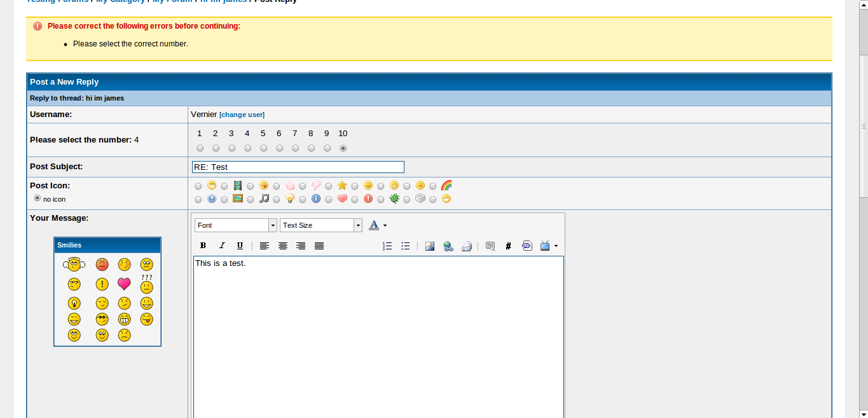Choose the film strip post icon radio
868x418 pixels.
(224, 186)
